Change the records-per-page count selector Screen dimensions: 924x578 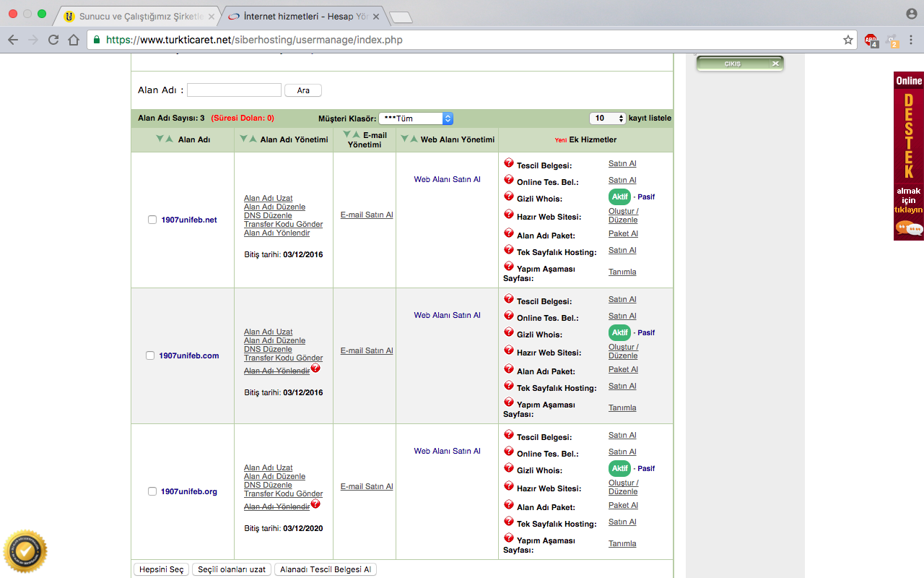(x=608, y=118)
